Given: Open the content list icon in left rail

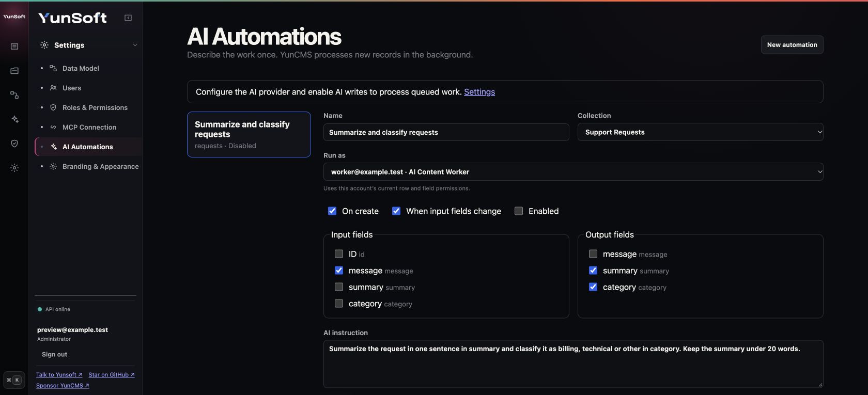Looking at the screenshot, I should pyautogui.click(x=14, y=46).
